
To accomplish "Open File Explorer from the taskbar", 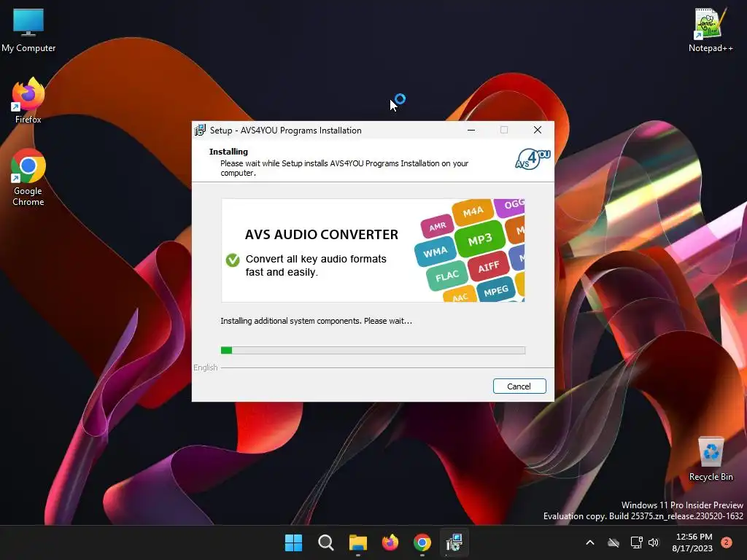I will (x=357, y=542).
